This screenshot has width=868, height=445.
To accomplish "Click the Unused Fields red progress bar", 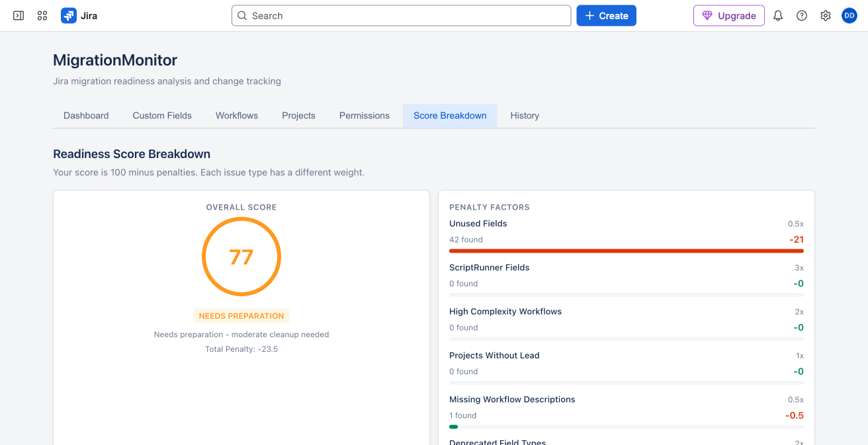I will click(627, 251).
